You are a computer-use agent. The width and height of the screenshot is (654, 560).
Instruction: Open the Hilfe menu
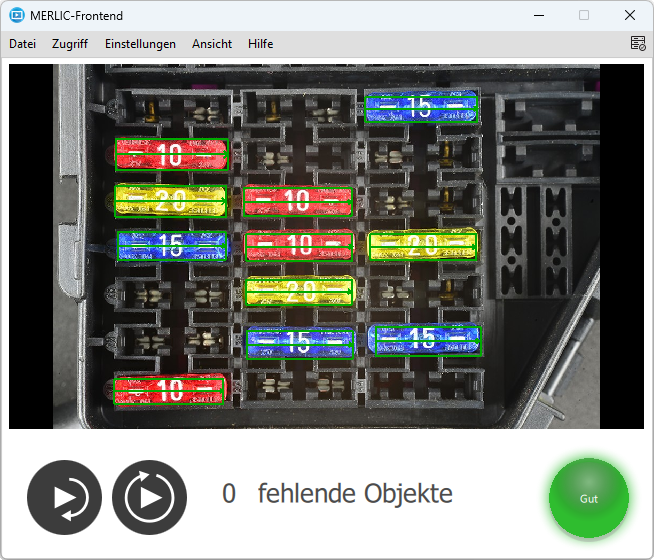[260, 44]
